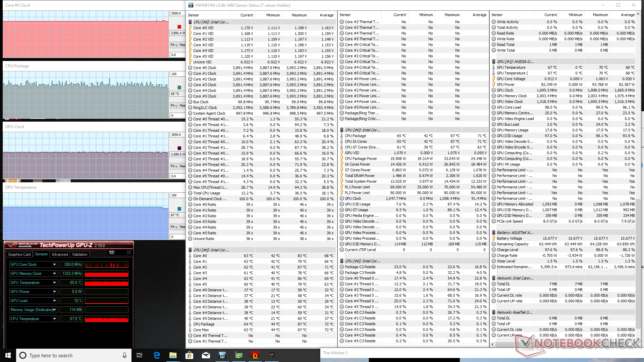
Task: Switch to HWiNFO via its taskbar icon
Action: coord(222,355)
